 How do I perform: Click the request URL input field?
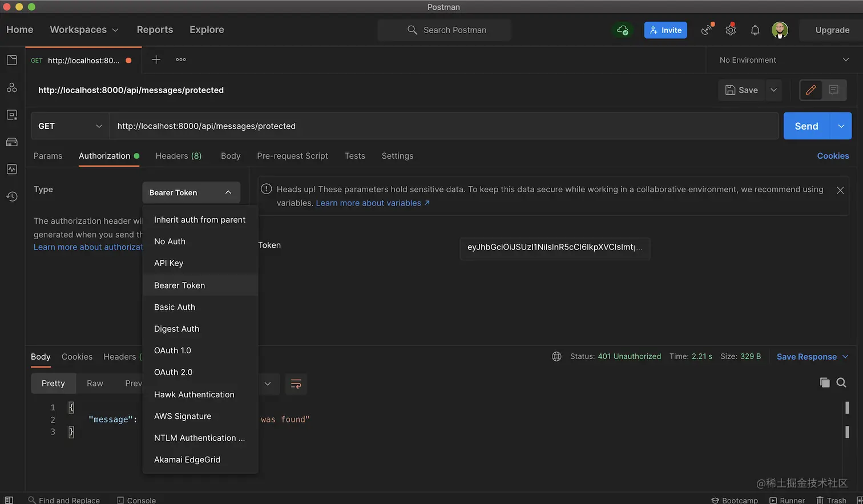(x=444, y=126)
